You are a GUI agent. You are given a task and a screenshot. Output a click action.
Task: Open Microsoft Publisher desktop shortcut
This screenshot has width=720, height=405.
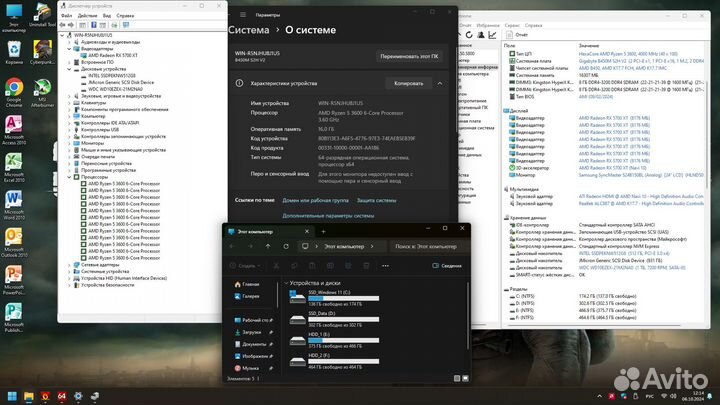coord(14,318)
